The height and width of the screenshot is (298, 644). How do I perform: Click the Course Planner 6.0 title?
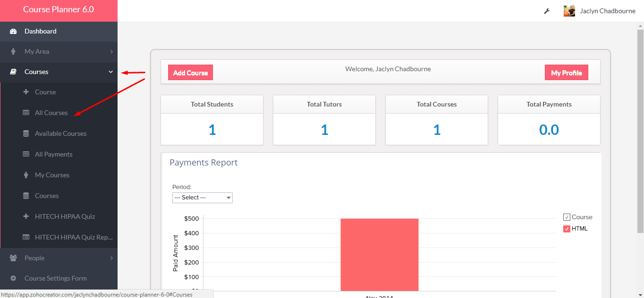tap(59, 9)
